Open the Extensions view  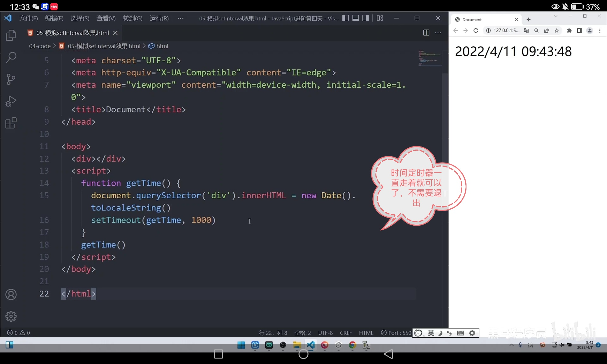click(11, 123)
